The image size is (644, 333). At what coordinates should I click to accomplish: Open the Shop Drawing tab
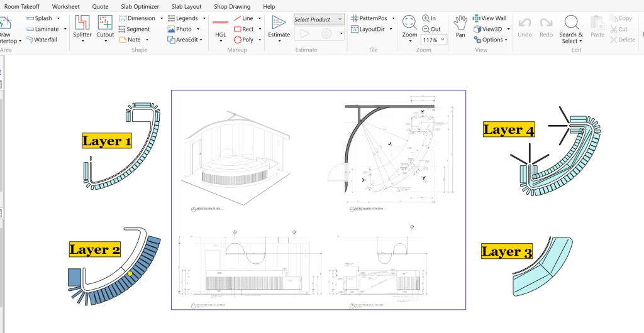[x=232, y=6]
